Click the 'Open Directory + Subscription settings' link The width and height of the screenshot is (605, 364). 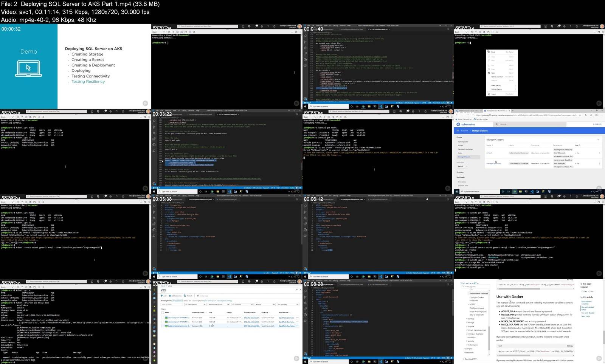[218, 300]
